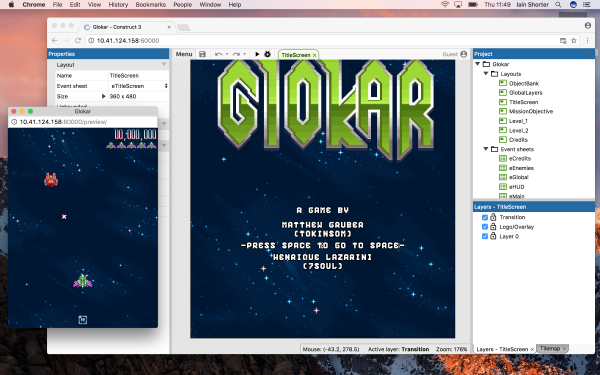This screenshot has width=600, height=375.
Task: Uncheck the Transition layer visibility checkbox
Action: (485, 217)
